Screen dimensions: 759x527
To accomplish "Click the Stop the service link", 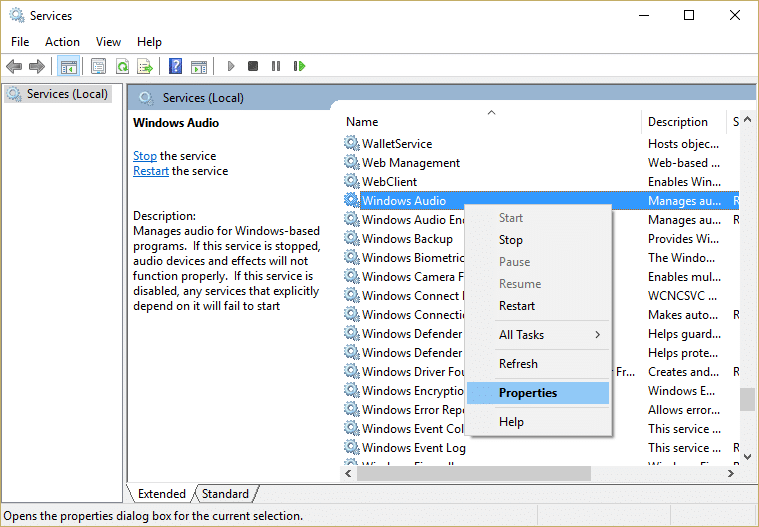I will pyautogui.click(x=145, y=156).
